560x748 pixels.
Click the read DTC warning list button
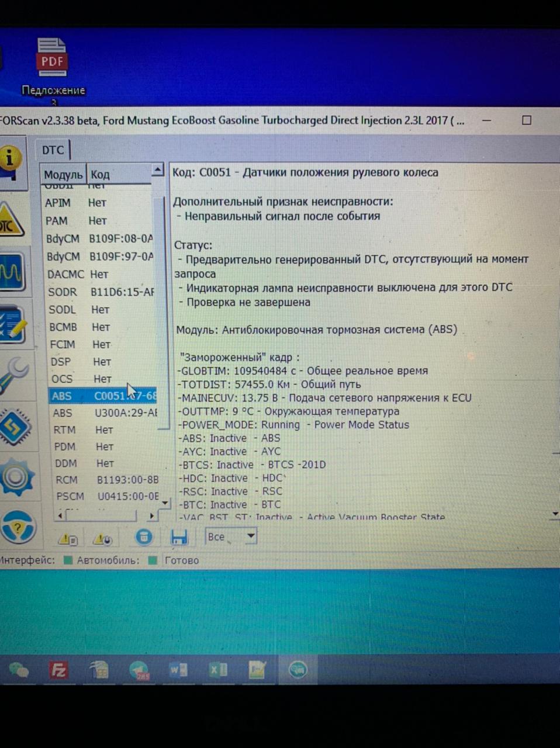tap(68, 539)
